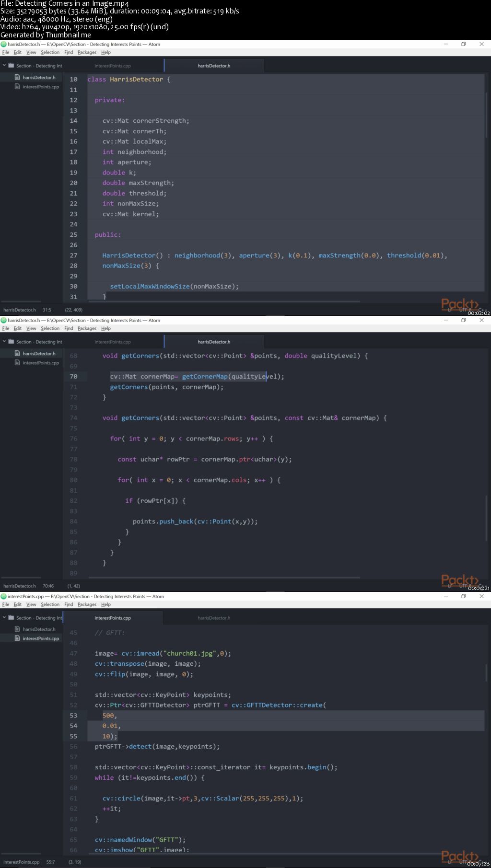Click line number 70 in 00:04:21 frame gutter
This screenshot has height=868, width=491.
point(73,377)
